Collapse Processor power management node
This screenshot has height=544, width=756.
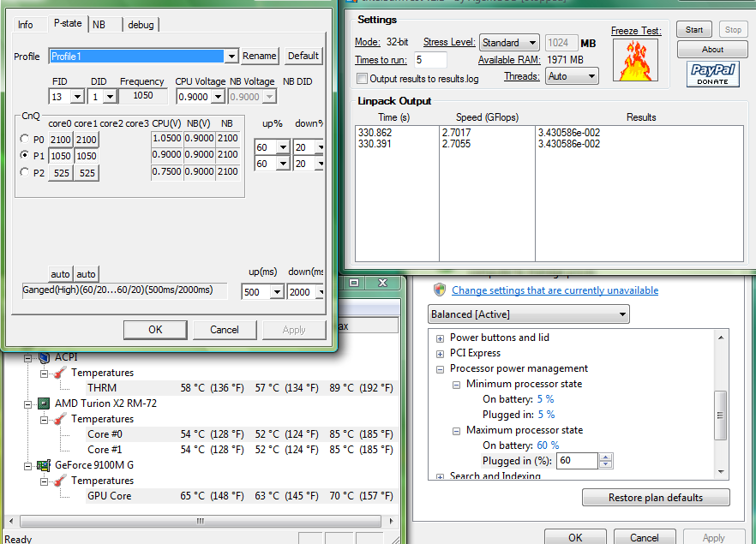coord(440,369)
